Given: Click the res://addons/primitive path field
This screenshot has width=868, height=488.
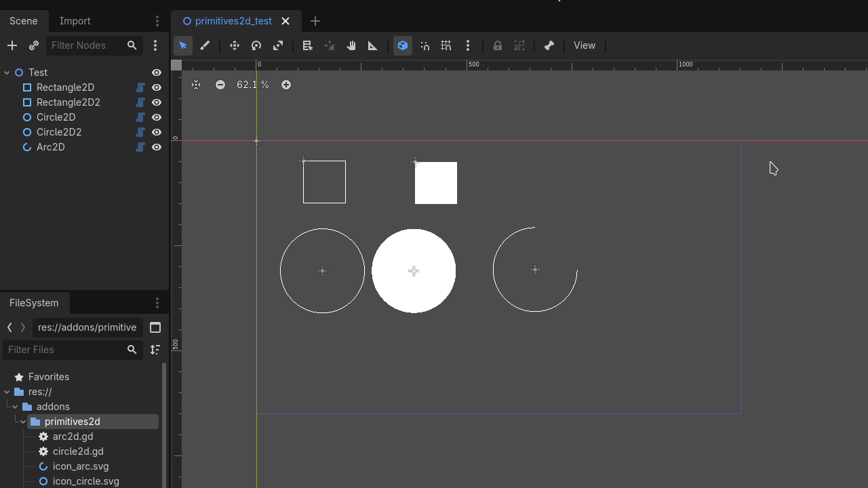Looking at the screenshot, I should 87,327.
